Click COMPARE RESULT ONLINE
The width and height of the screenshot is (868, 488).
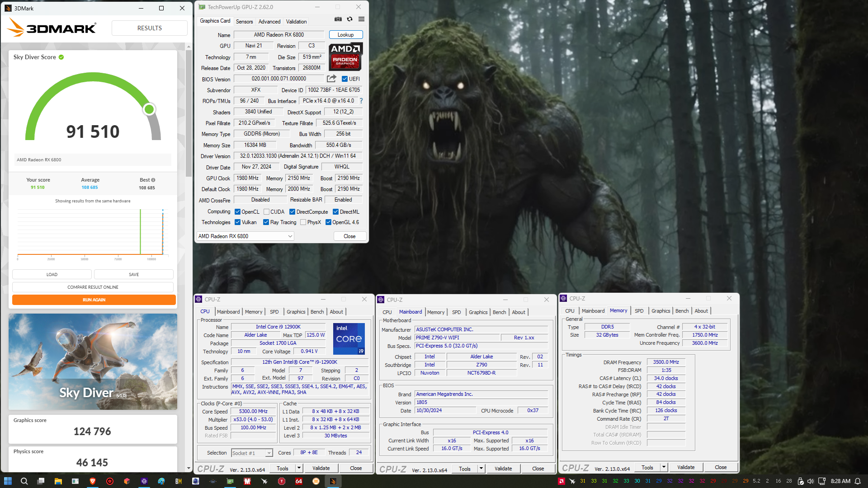coord(93,287)
